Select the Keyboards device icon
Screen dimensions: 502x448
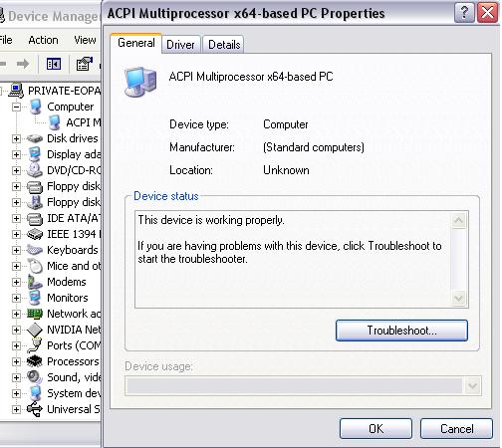coord(35,250)
